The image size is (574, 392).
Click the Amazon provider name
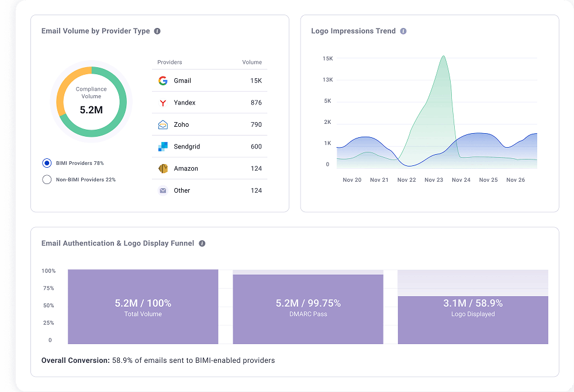pyautogui.click(x=186, y=168)
